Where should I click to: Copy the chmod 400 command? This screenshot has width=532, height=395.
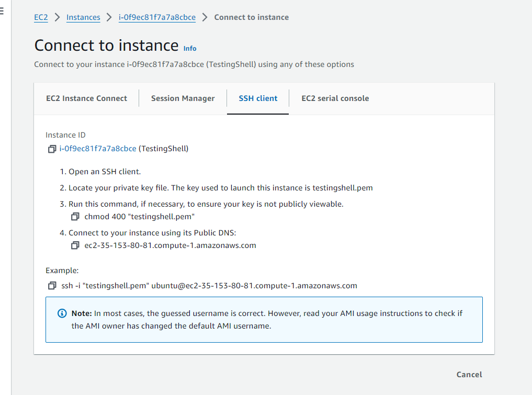click(x=75, y=217)
